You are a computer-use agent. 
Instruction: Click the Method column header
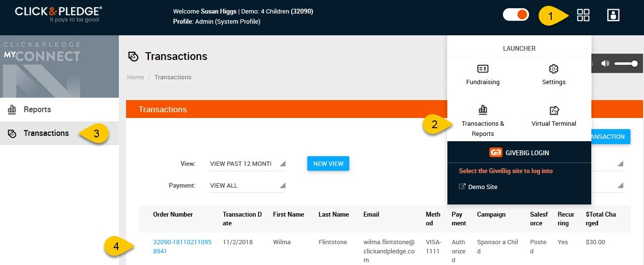(433, 219)
